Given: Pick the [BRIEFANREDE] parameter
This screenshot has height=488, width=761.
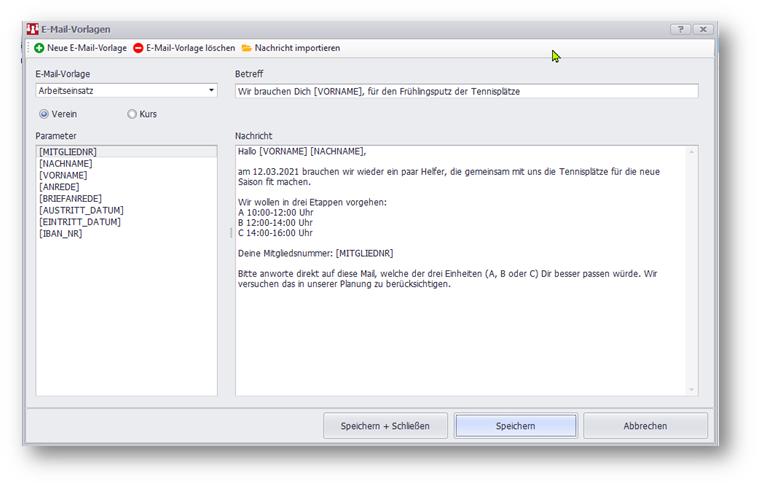Looking at the screenshot, I should pos(71,198).
